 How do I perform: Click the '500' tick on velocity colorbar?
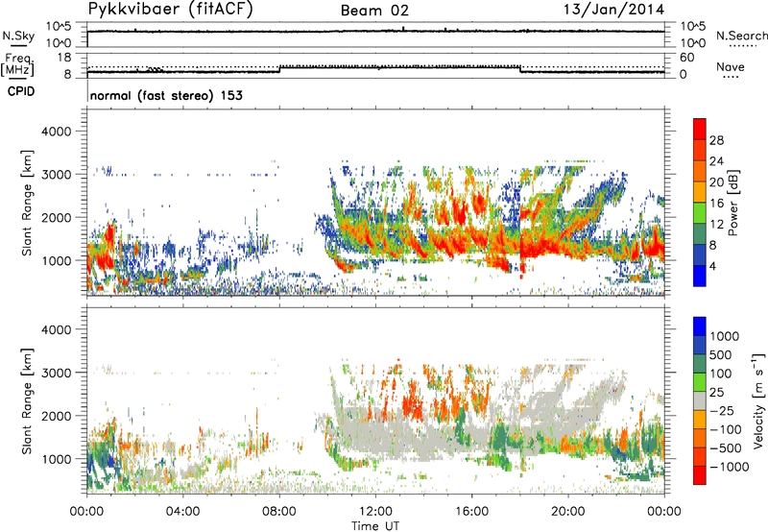721,354
